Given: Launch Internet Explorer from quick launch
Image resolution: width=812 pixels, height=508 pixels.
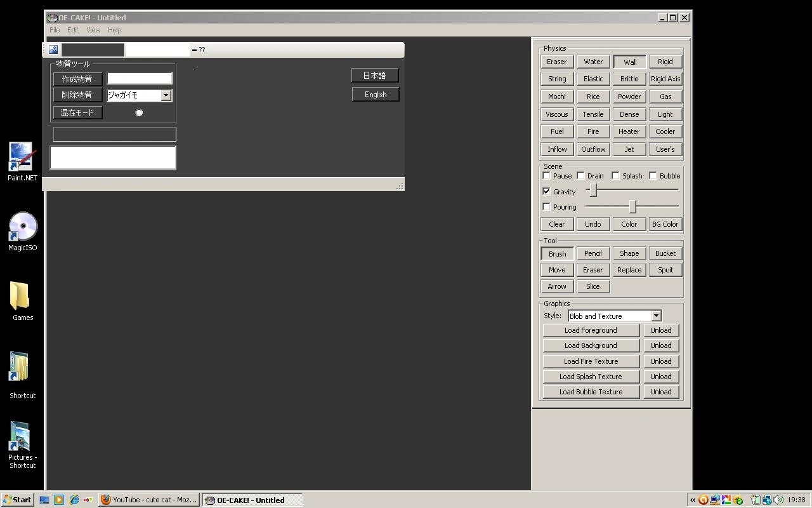Looking at the screenshot, I should pyautogui.click(x=74, y=500).
